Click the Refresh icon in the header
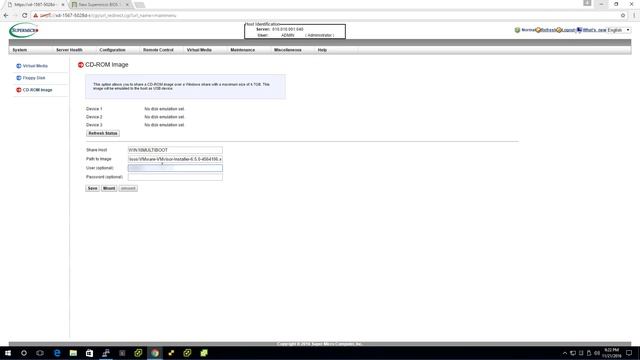This screenshot has height=360, width=640. pyautogui.click(x=538, y=30)
